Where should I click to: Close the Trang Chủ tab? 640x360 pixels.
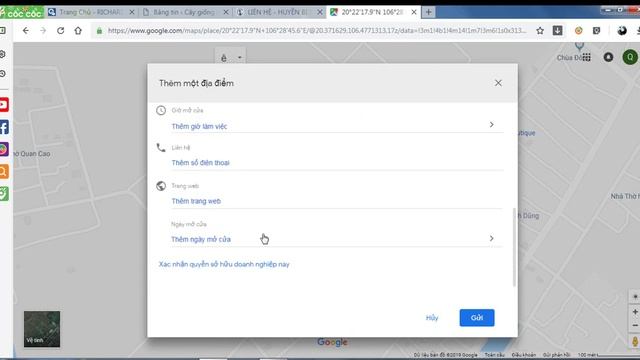(132, 12)
